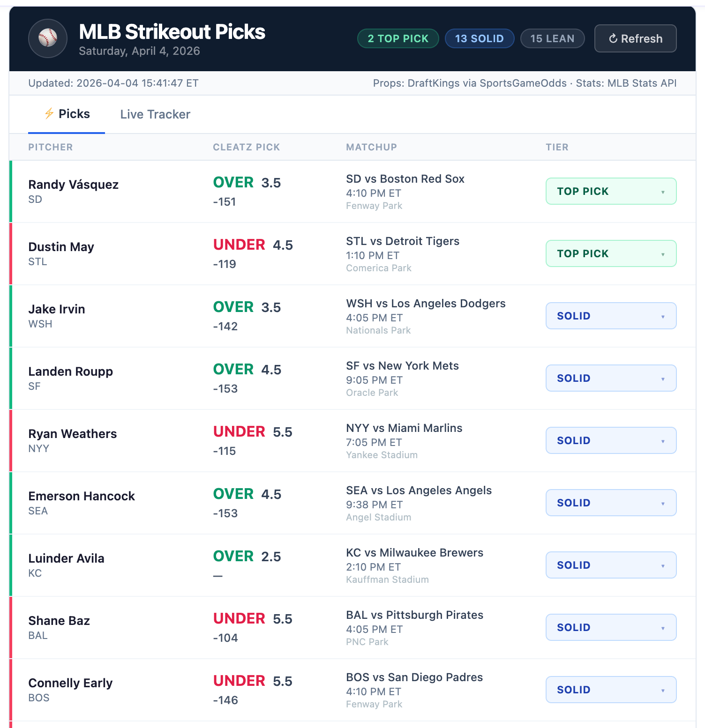Toggle the 15 LEAN filter badge

[552, 38]
